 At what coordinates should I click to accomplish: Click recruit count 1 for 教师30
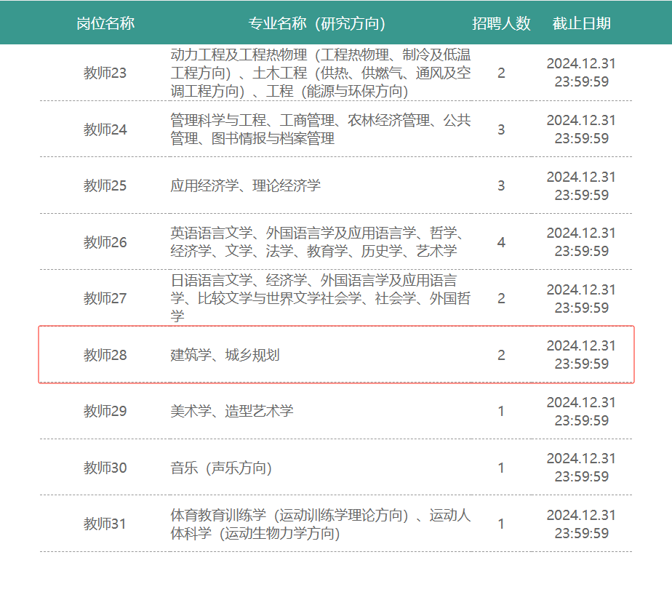point(501,468)
